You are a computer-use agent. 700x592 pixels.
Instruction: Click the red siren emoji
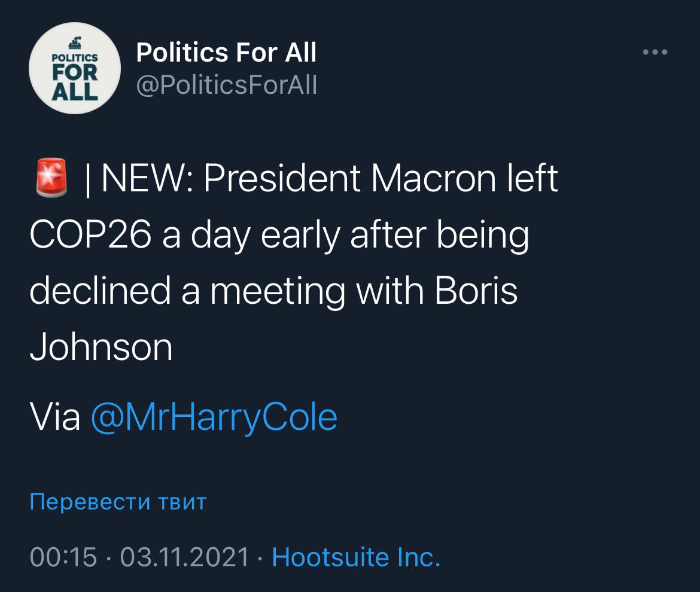53,179
